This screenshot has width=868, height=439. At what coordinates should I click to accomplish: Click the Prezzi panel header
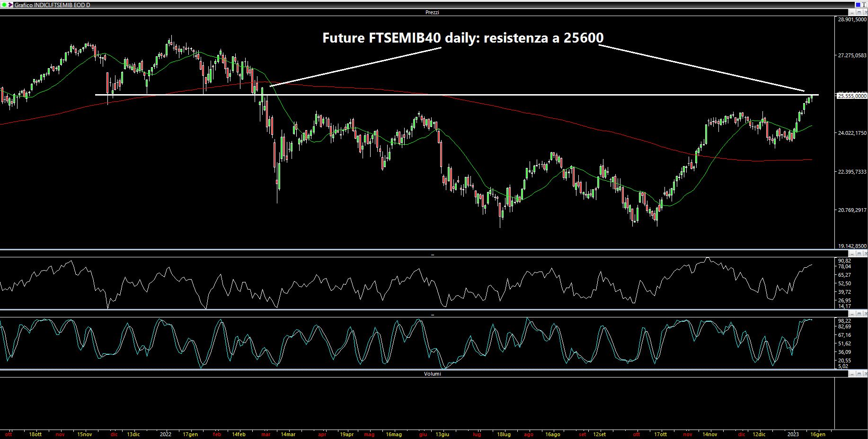click(432, 13)
